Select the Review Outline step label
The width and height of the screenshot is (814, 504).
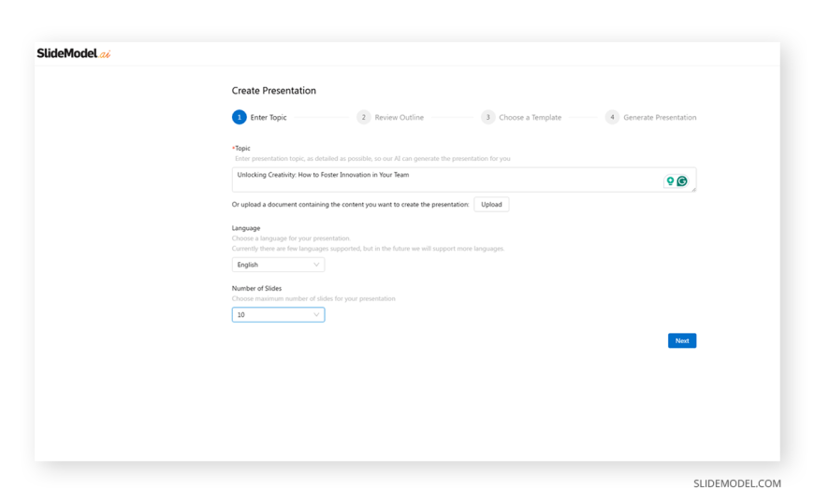pos(400,117)
